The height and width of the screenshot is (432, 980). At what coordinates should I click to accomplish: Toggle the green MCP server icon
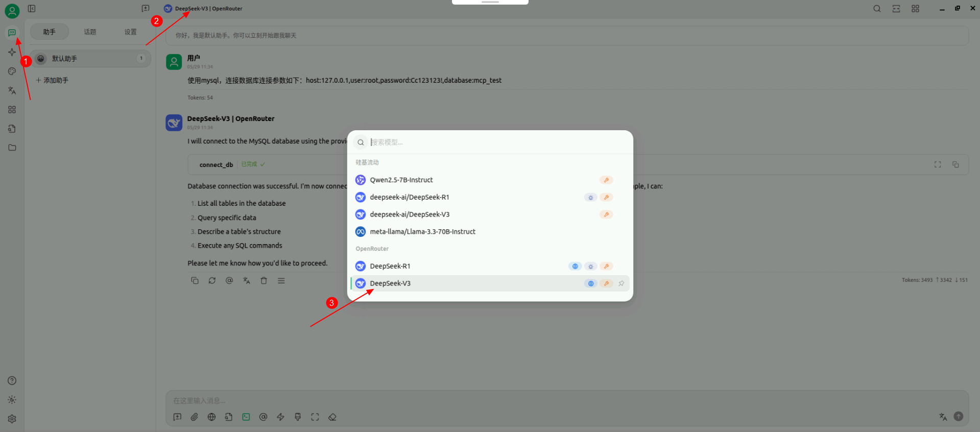click(x=246, y=417)
